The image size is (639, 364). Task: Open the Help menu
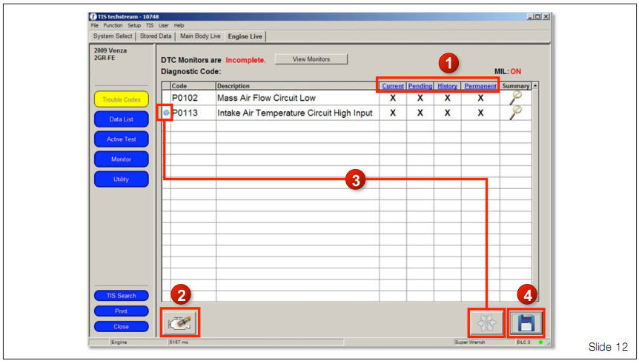(x=179, y=25)
